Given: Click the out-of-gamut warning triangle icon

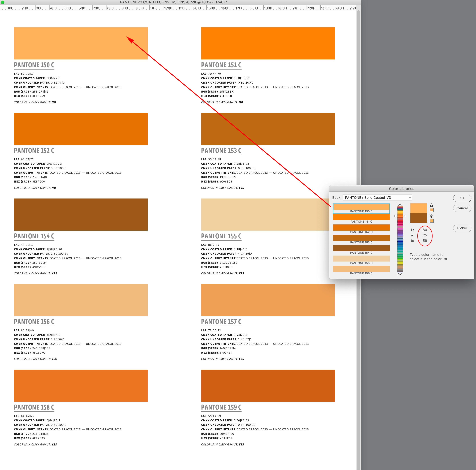Looking at the screenshot, I should (431, 205).
